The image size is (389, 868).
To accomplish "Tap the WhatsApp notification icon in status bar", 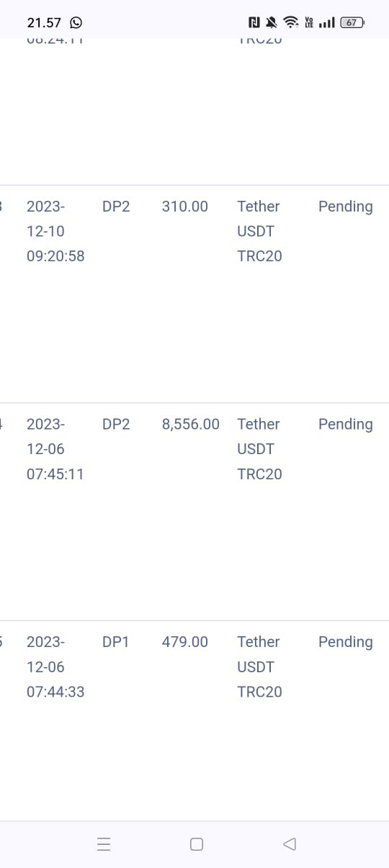I will [x=76, y=22].
